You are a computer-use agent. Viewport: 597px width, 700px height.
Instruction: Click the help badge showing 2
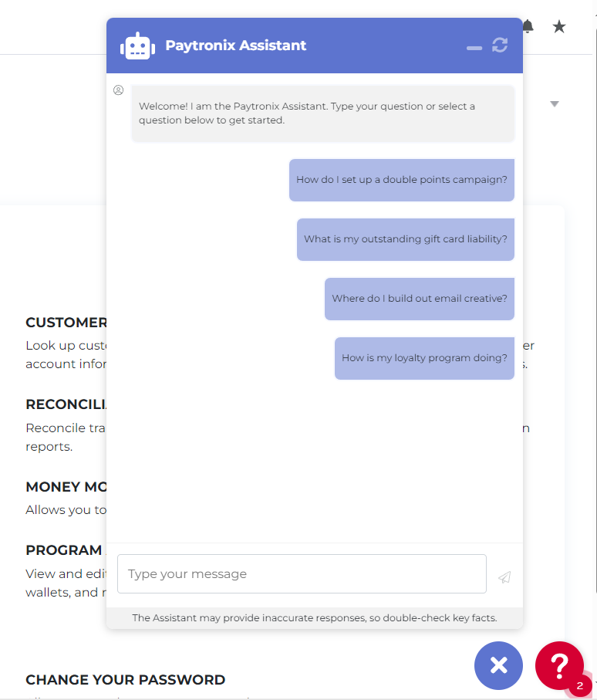(579, 685)
